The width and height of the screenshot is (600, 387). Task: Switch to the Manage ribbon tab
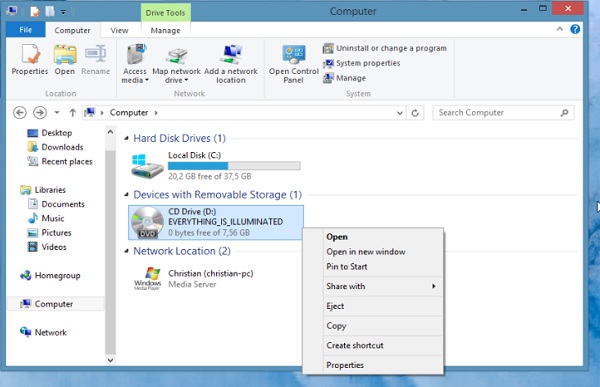[165, 30]
